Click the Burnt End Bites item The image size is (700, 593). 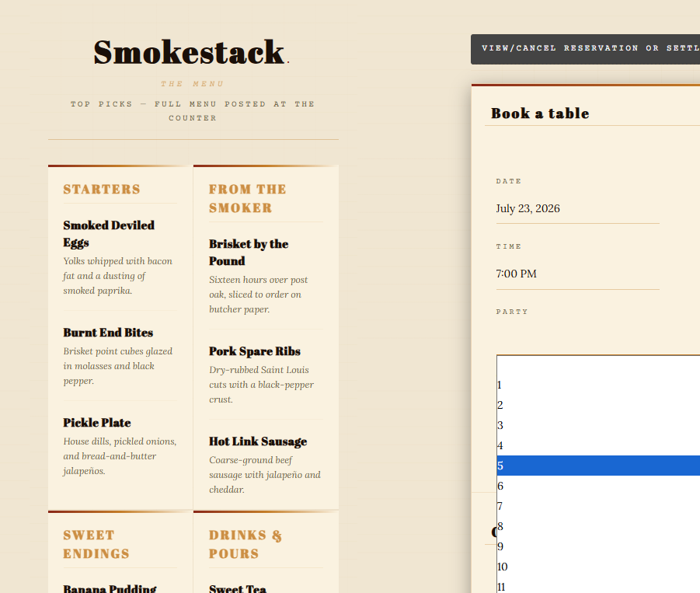click(108, 333)
